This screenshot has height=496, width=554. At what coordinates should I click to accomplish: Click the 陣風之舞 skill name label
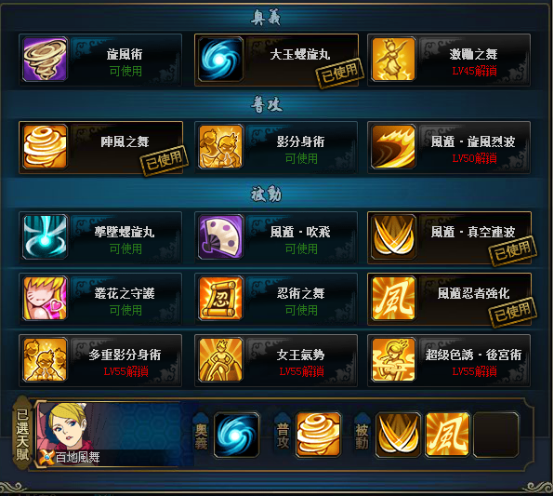click(125, 142)
